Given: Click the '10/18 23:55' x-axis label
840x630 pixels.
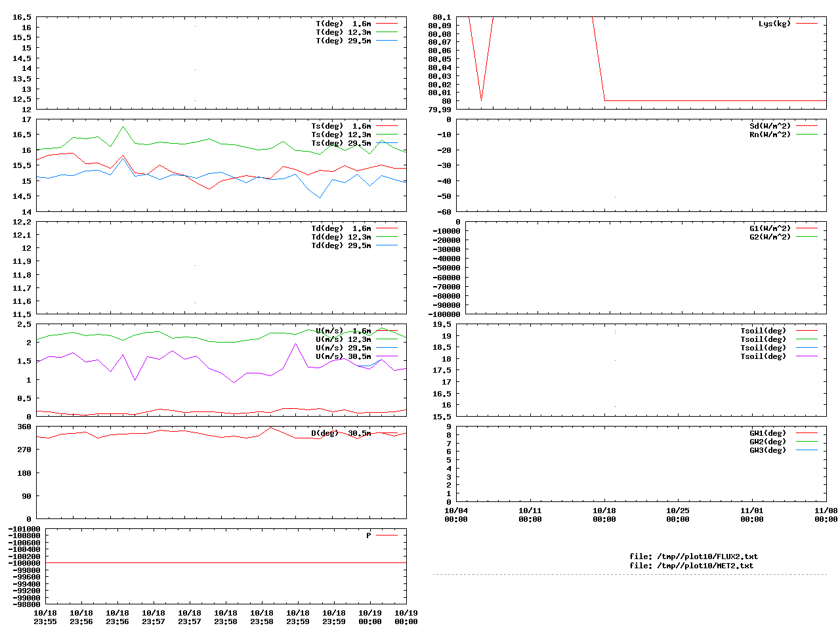Looking at the screenshot, I should tap(45, 617).
